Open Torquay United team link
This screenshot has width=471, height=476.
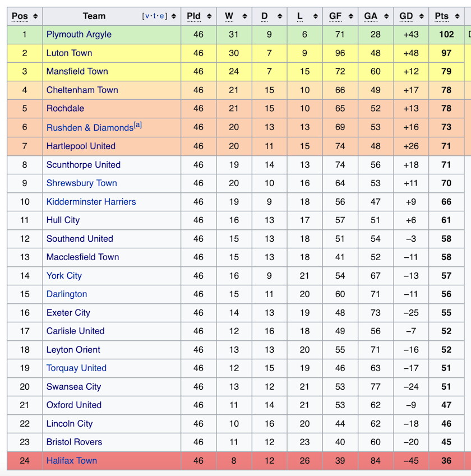[x=76, y=368]
